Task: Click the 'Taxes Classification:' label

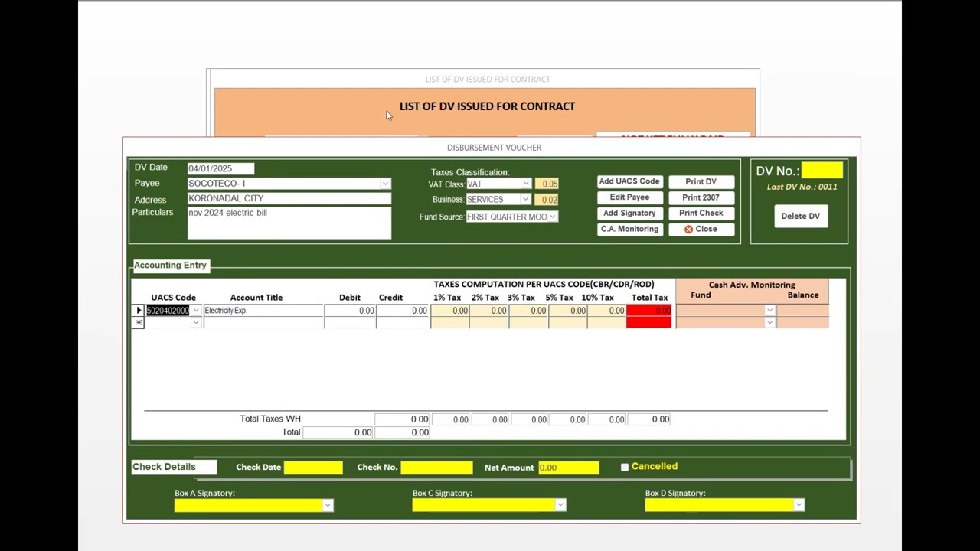Action: [x=470, y=172]
